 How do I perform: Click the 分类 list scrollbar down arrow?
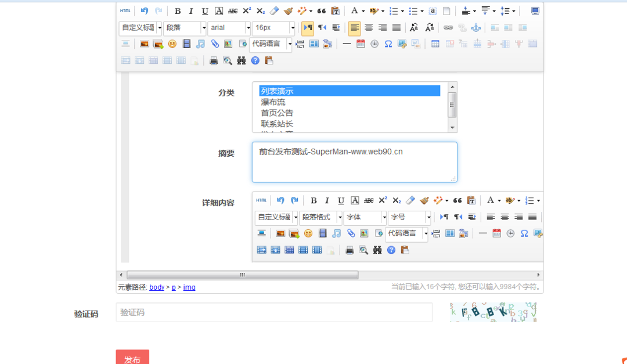click(452, 128)
